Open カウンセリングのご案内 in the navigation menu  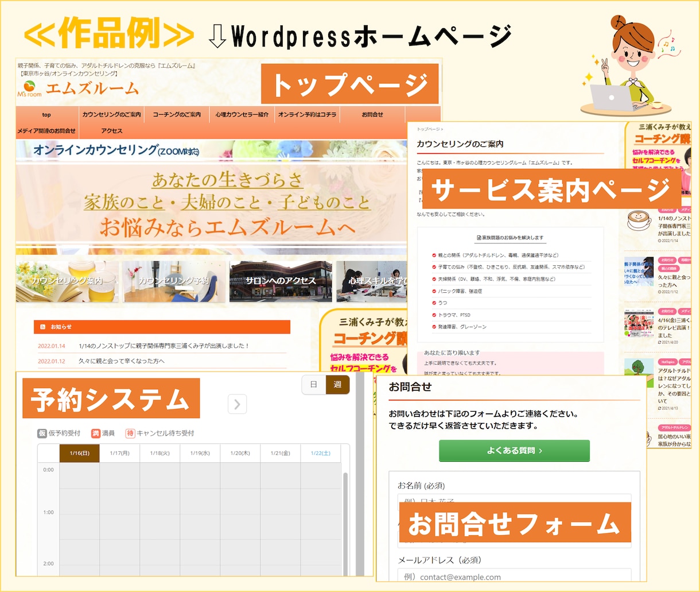111,115
